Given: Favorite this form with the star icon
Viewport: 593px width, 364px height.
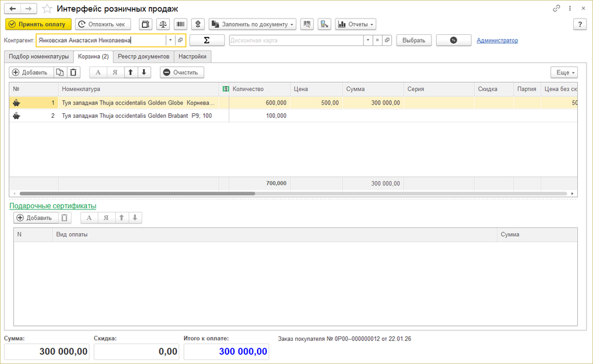Looking at the screenshot, I should 47,9.
